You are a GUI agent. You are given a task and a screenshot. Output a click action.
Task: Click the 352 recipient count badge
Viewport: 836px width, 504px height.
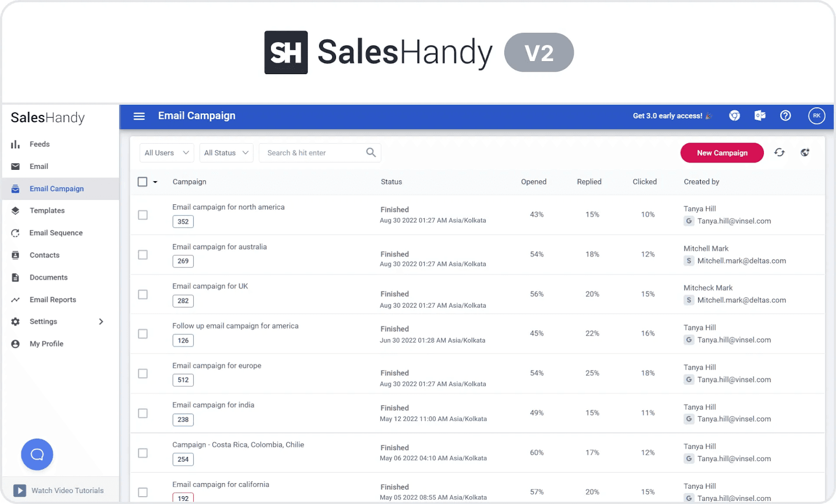183,221
